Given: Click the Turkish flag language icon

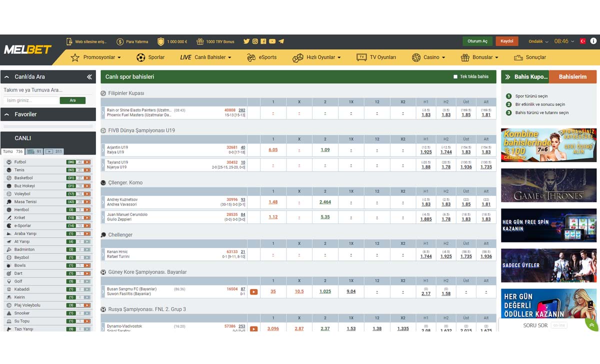Looking at the screenshot, I should coord(582,41).
